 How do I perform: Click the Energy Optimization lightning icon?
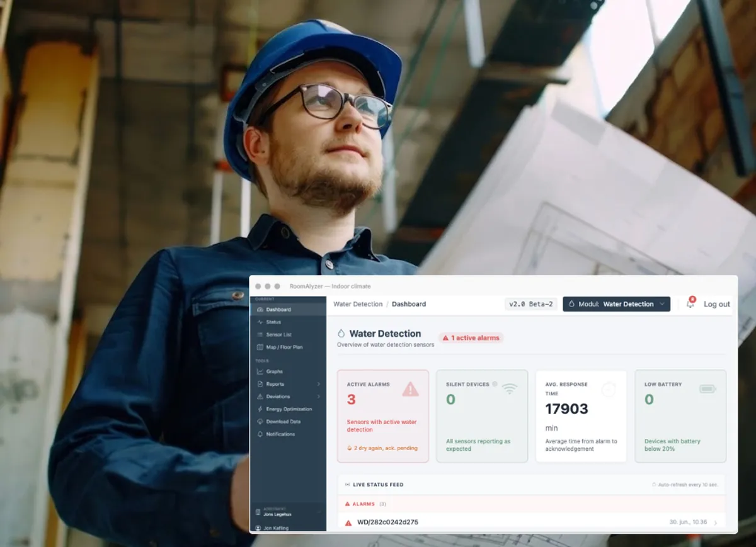click(x=260, y=409)
